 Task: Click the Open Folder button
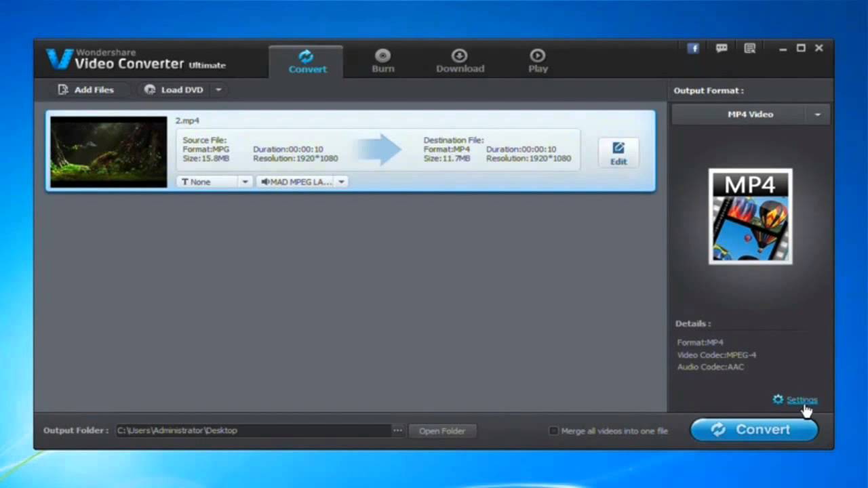point(442,431)
